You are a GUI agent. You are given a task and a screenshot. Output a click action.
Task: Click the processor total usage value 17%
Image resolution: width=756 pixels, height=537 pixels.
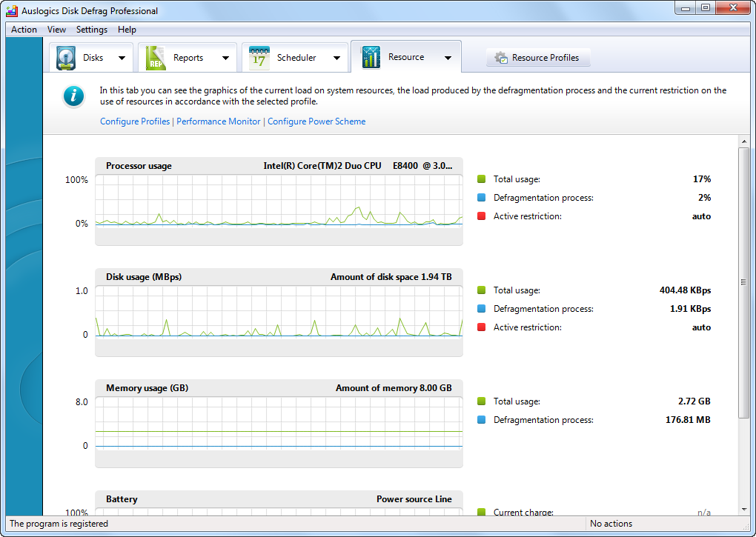[701, 179]
